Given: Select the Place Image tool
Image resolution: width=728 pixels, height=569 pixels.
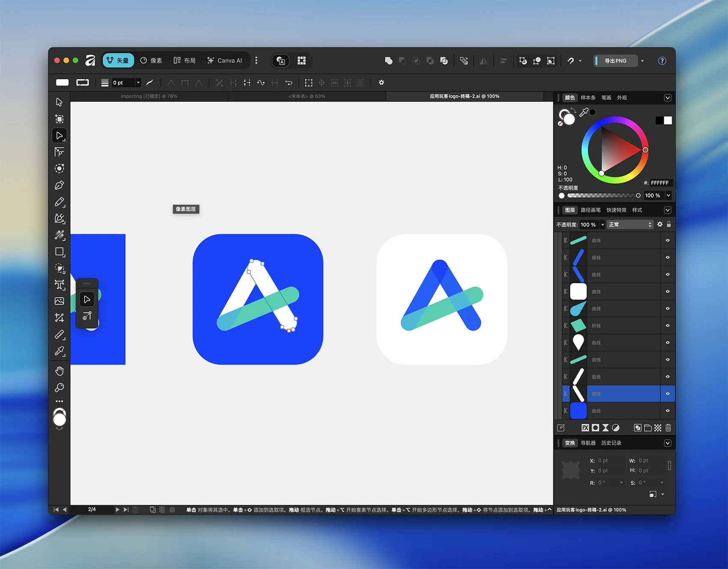Looking at the screenshot, I should click(60, 301).
